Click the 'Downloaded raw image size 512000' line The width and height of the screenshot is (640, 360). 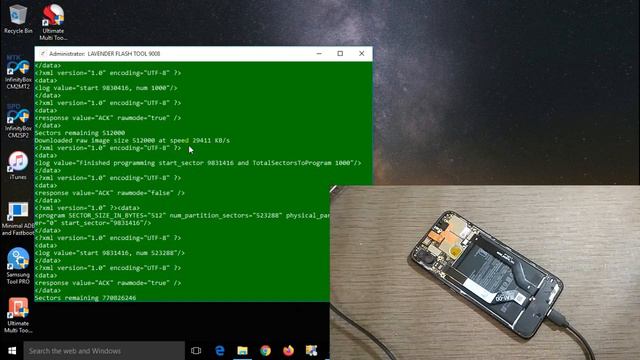pos(132,140)
